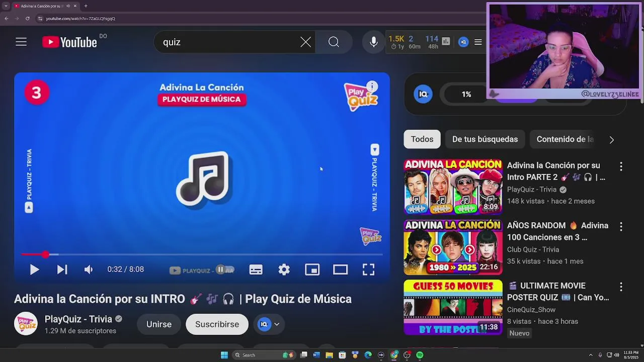Reload the page in the browser
This screenshot has width=644, height=362.
[x=27, y=19]
